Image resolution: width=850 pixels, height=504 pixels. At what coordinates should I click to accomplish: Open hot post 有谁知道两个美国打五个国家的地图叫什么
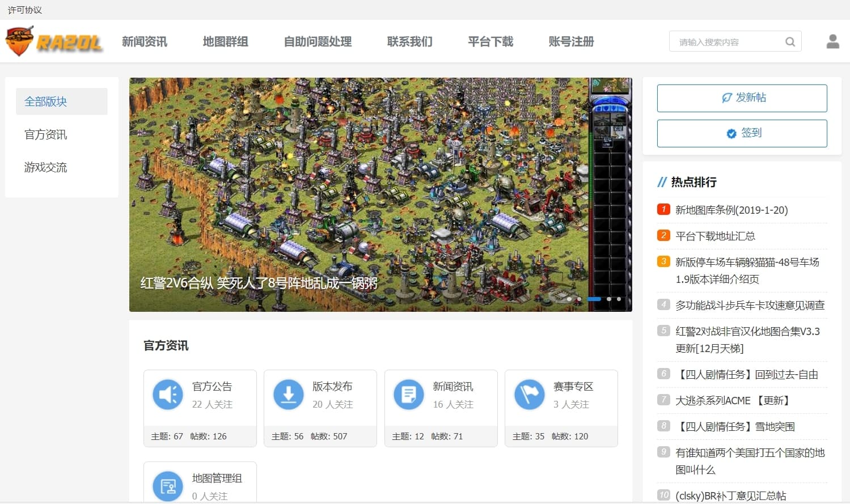pyautogui.click(x=750, y=461)
